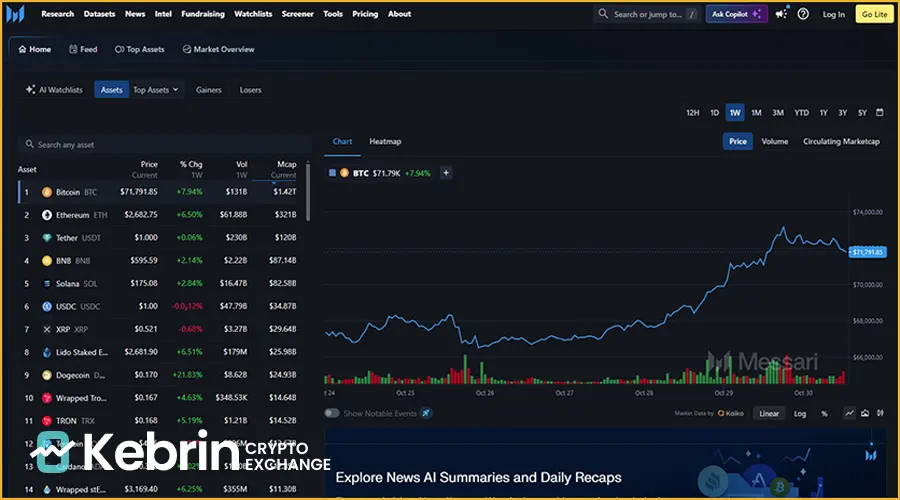Click the Search any asset field
This screenshot has width=900, height=500.
165,145
